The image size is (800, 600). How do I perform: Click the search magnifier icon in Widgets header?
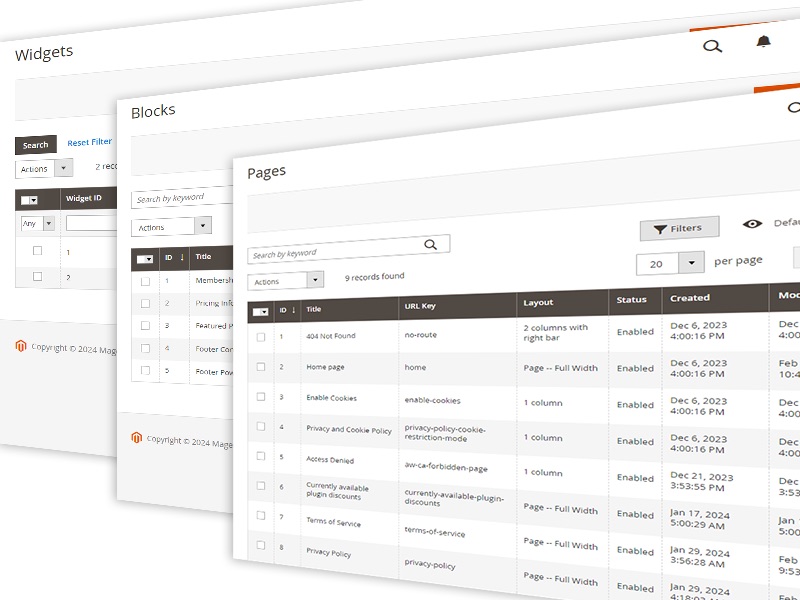pos(712,46)
